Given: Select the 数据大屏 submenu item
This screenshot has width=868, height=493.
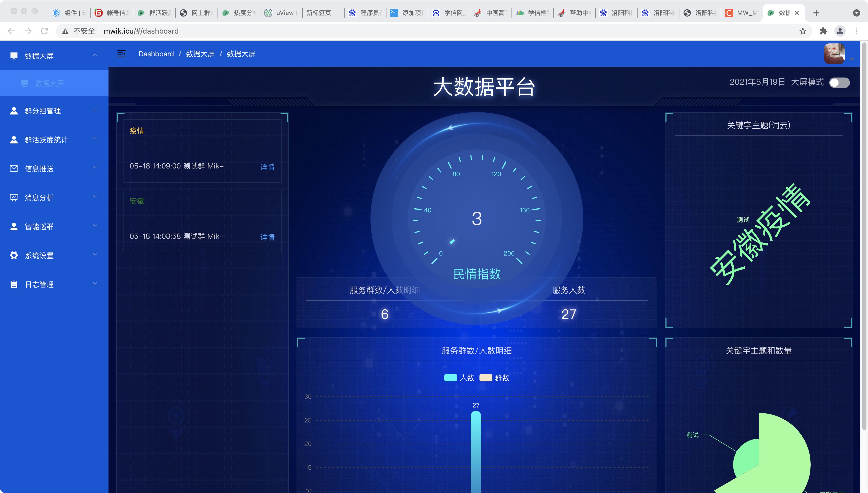Looking at the screenshot, I should tap(54, 83).
